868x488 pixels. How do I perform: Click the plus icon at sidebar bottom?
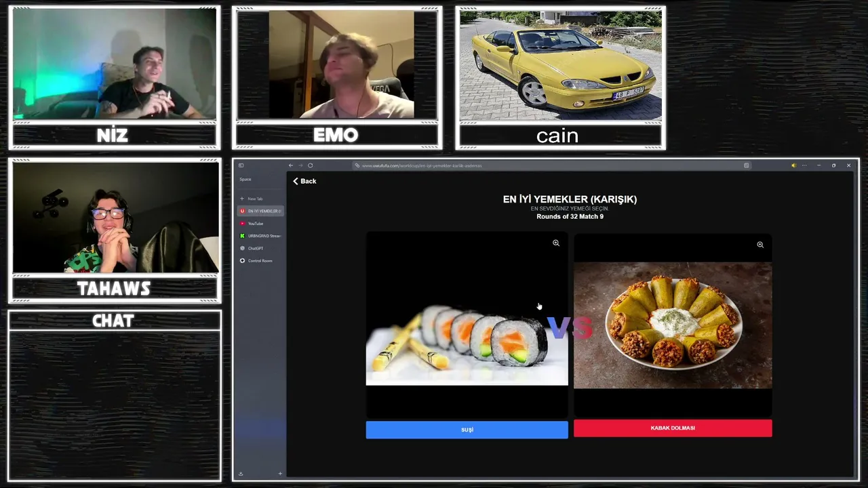click(280, 474)
